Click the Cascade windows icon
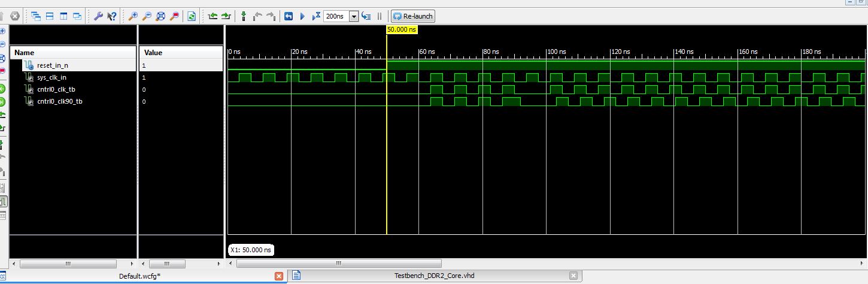Image resolution: width=868 pixels, height=284 pixels. (35, 16)
